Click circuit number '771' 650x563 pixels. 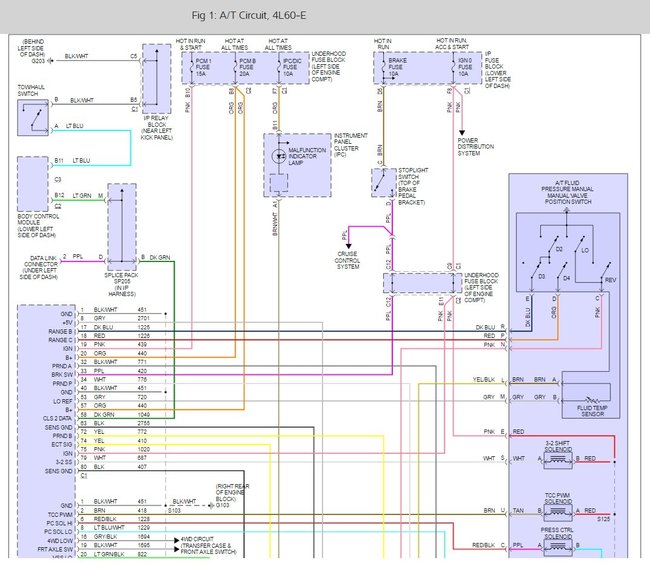coord(142,362)
